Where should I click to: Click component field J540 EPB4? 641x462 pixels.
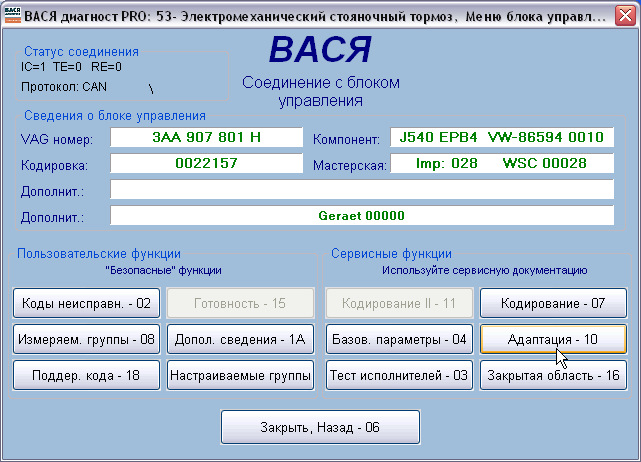point(502,137)
